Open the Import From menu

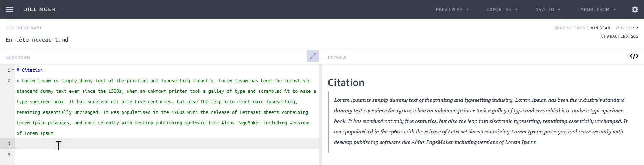click(597, 9)
